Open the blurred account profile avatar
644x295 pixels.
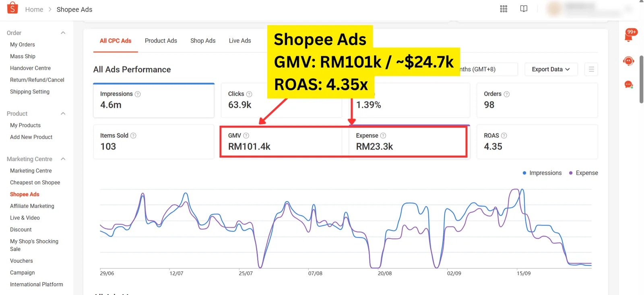pyautogui.click(x=555, y=8)
